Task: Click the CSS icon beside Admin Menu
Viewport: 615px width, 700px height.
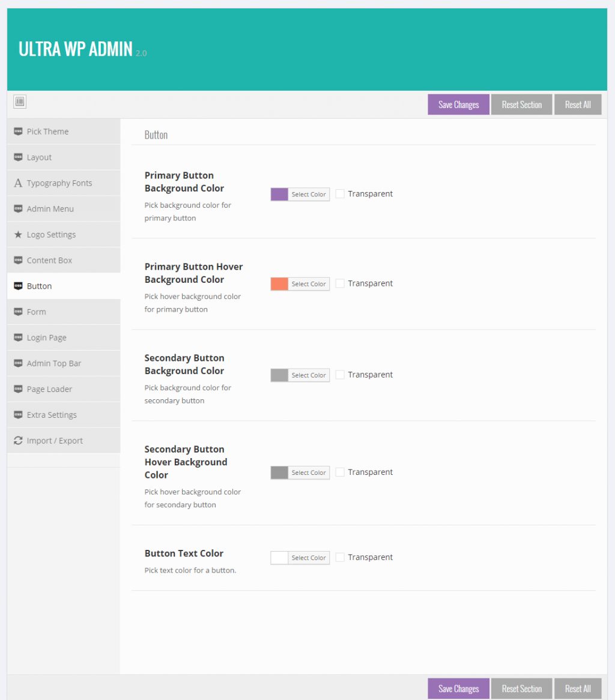Action: tap(18, 209)
